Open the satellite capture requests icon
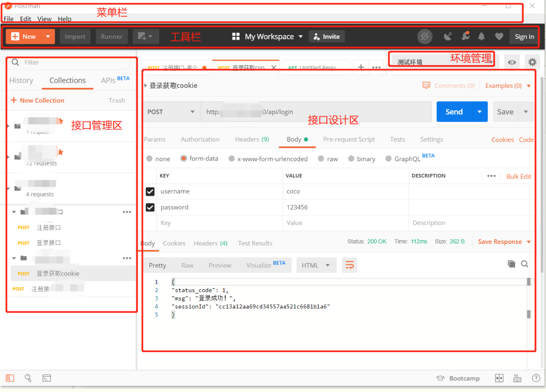Image resolution: width=546 pixels, height=392 pixels. [448, 36]
